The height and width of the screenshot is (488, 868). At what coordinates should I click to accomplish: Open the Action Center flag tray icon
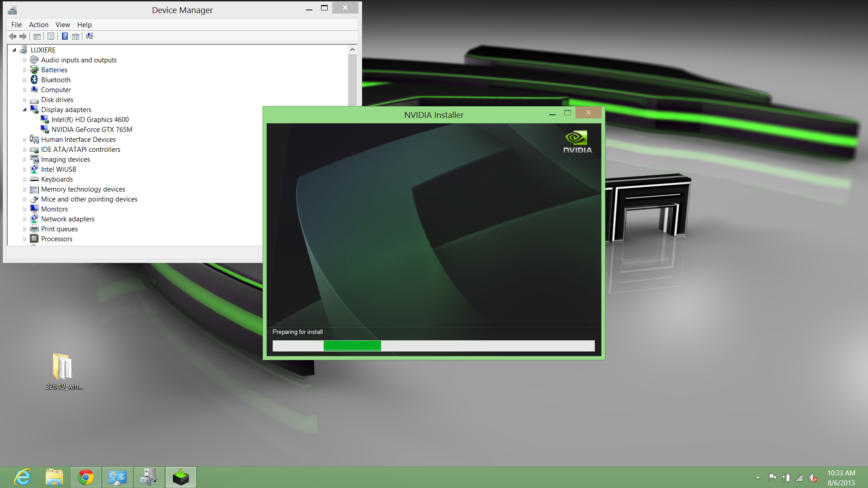coord(773,478)
